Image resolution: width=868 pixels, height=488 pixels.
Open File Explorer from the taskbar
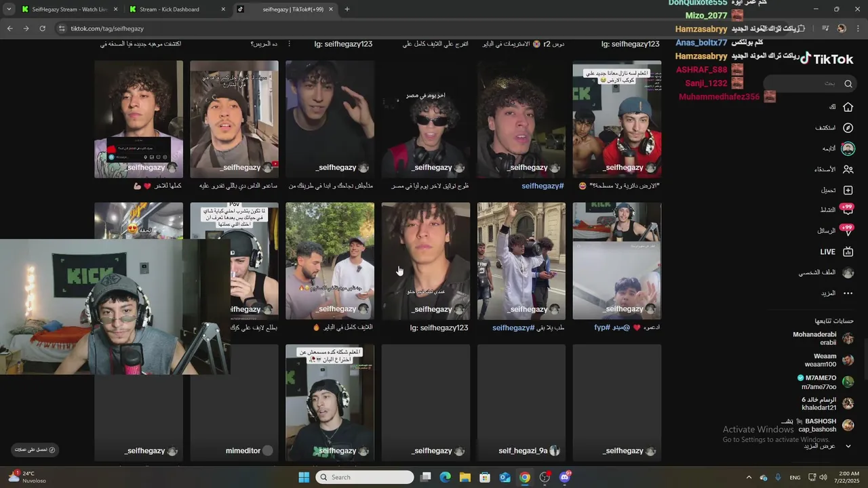point(465,477)
